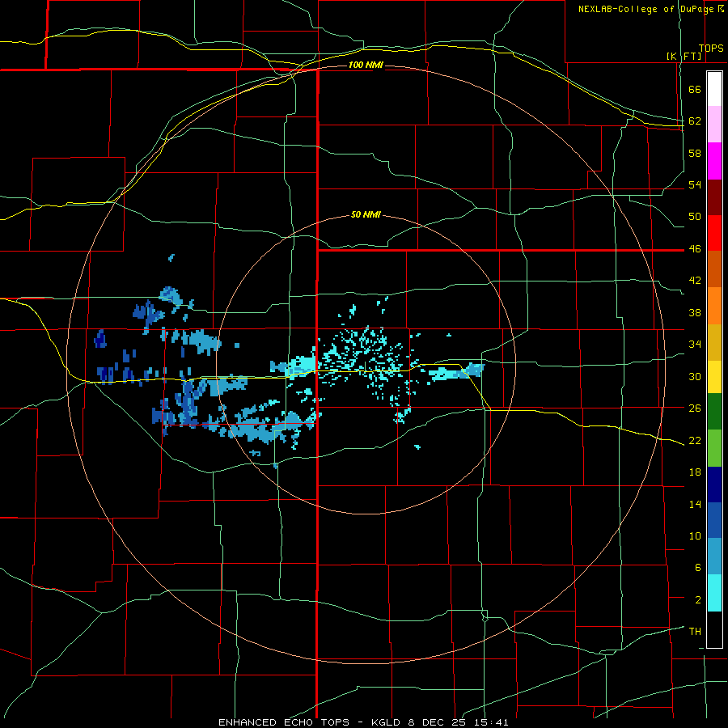The width and height of the screenshot is (728, 728).
Task: Click the dark orange legend swatch
Action: (x=714, y=269)
